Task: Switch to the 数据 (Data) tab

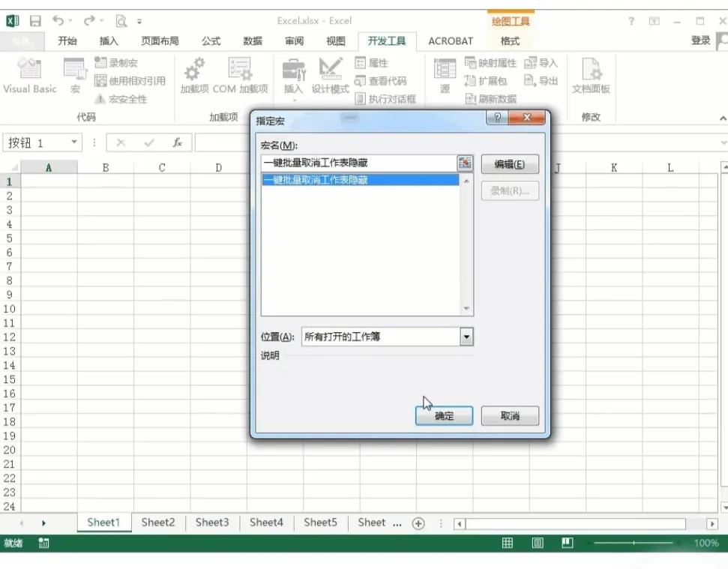Action: pyautogui.click(x=253, y=40)
